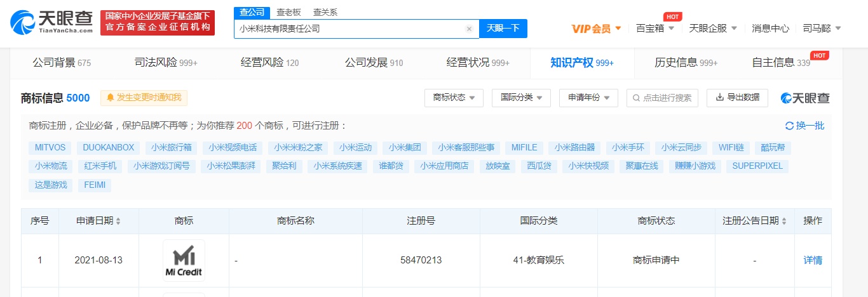868x297 pixels.
Task: Switch to the 查公司 search tab
Action: [x=252, y=12]
